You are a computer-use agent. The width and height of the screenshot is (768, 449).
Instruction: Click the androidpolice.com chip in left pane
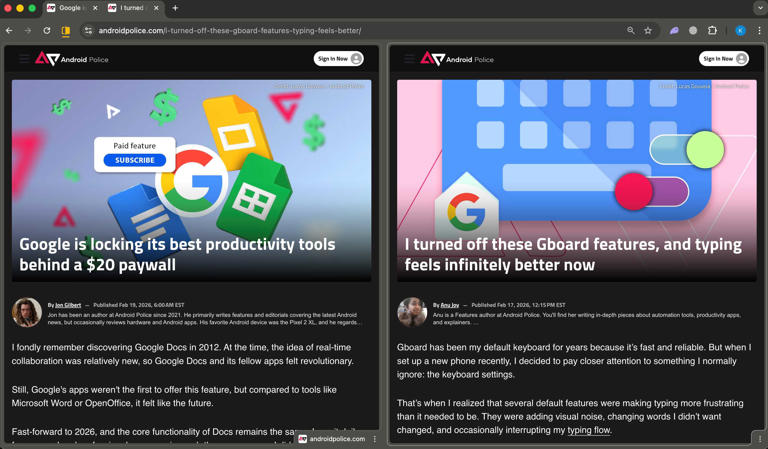tap(332, 439)
